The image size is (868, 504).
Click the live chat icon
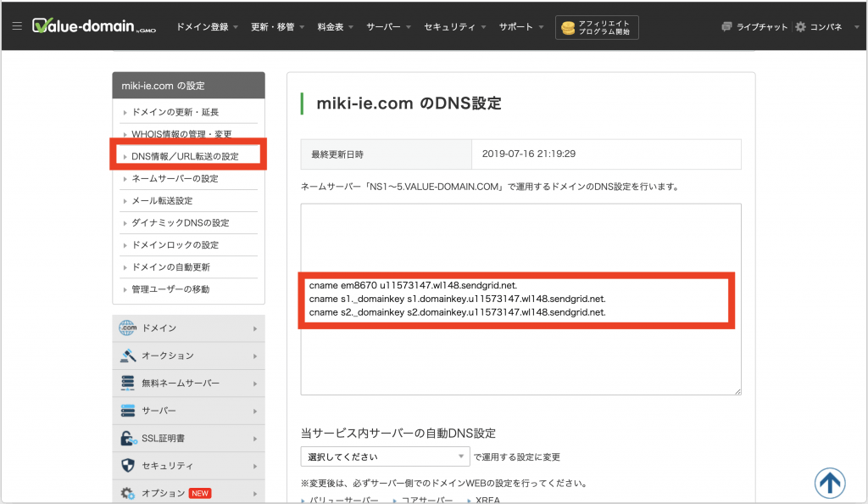coord(726,27)
